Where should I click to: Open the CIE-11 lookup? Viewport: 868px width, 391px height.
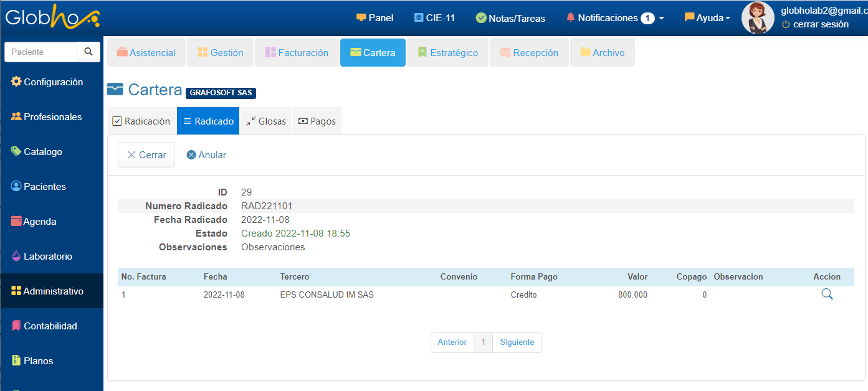point(434,18)
